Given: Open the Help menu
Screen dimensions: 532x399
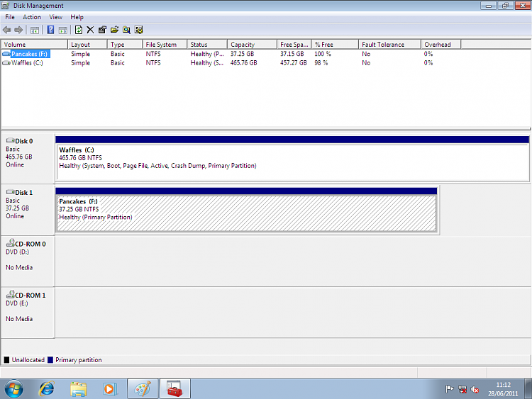Looking at the screenshot, I should click(x=77, y=17).
